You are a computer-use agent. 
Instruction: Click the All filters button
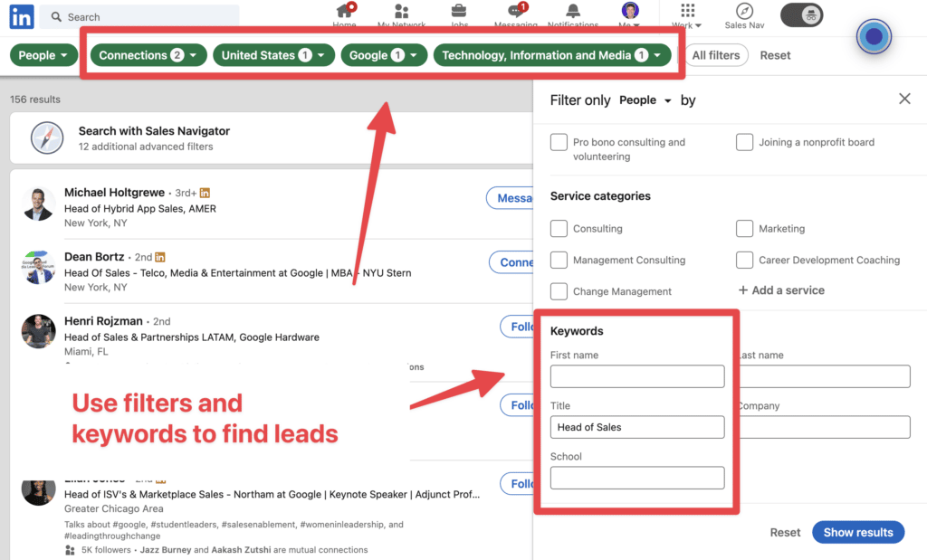click(716, 55)
